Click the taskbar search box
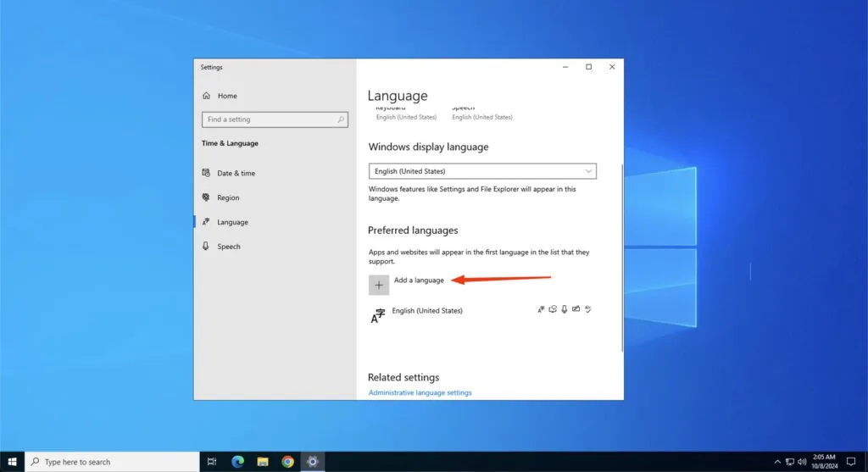 (x=112, y=462)
